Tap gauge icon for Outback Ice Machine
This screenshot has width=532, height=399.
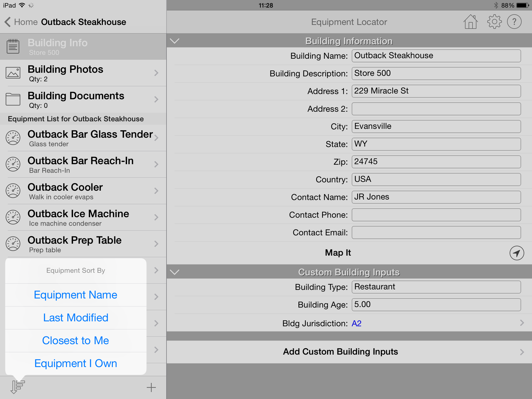(x=13, y=217)
